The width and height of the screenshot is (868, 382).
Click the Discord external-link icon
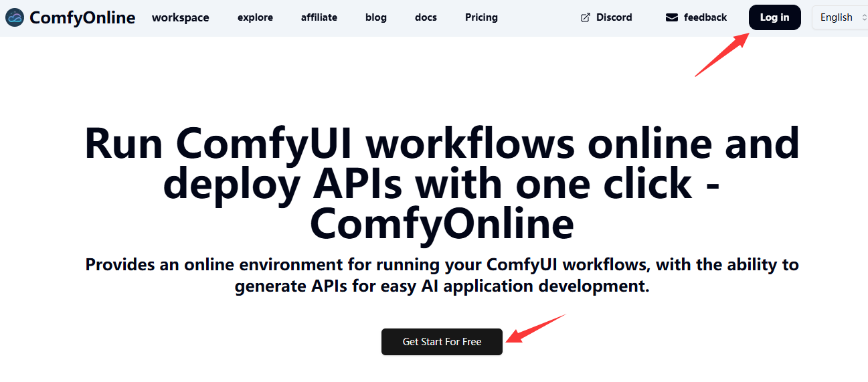coord(586,17)
